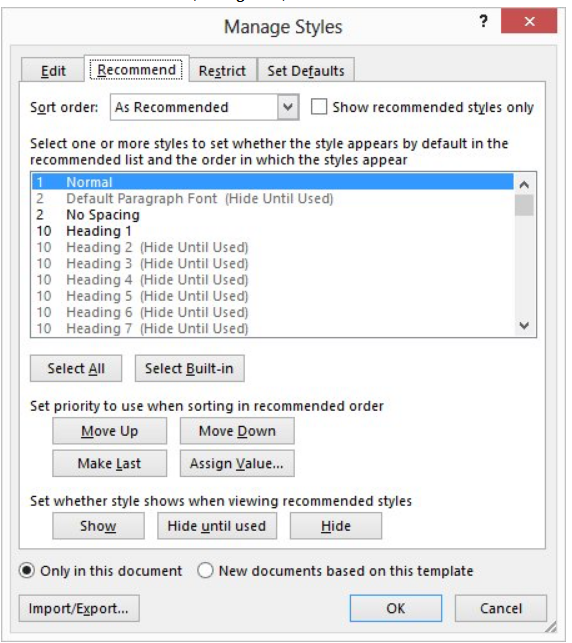Open the Sort order dropdown arrow

[x=288, y=107]
